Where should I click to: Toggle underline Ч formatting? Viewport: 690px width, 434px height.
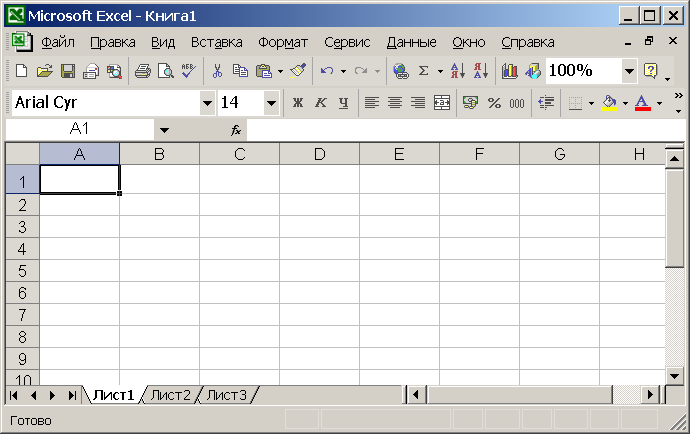(344, 103)
